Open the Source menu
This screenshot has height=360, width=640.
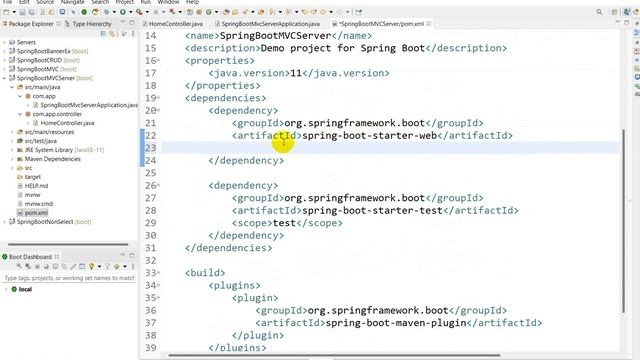(45, 2)
